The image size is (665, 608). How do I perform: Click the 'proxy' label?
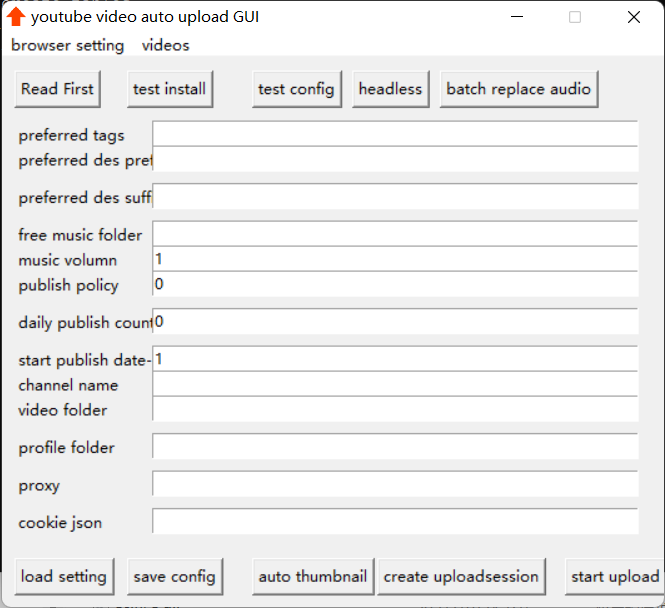coord(39,486)
